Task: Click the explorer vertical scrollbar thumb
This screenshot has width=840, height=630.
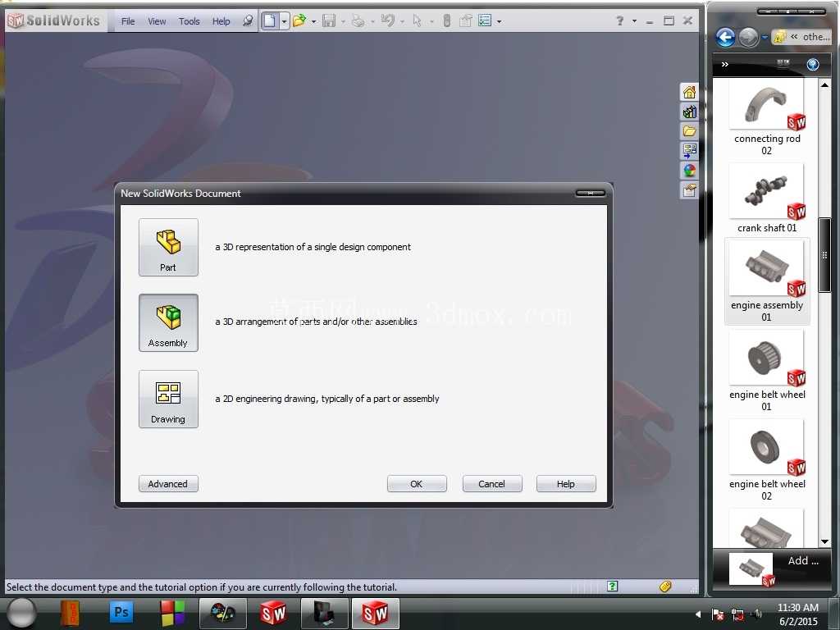Action: click(x=825, y=255)
